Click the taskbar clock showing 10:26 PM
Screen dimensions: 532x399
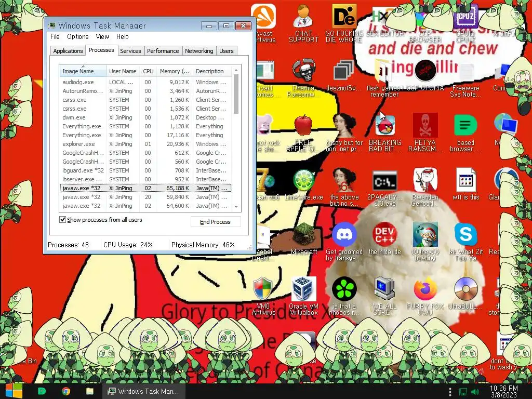pos(504,392)
